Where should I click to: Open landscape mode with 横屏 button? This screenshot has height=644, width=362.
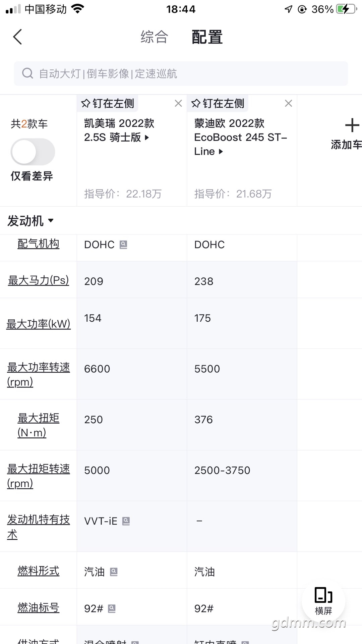[x=323, y=601]
